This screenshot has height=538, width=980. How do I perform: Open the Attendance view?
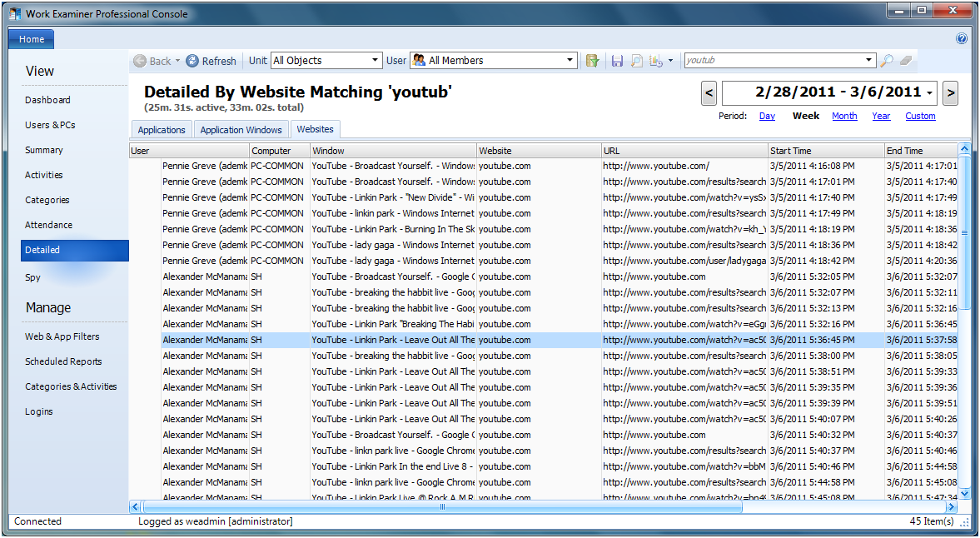pos(48,225)
